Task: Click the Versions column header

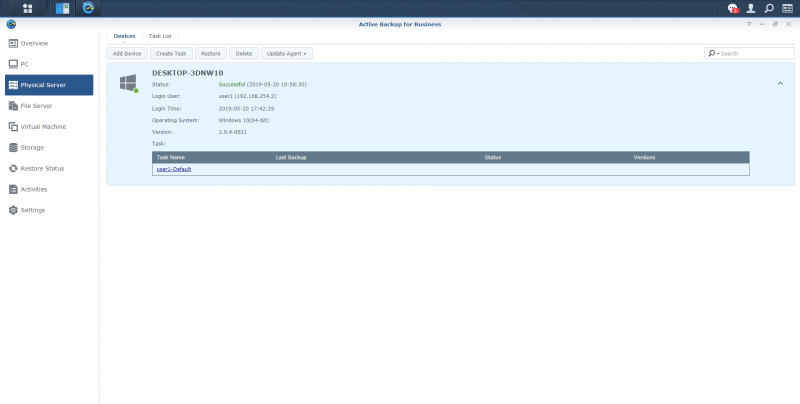Action: (644, 157)
